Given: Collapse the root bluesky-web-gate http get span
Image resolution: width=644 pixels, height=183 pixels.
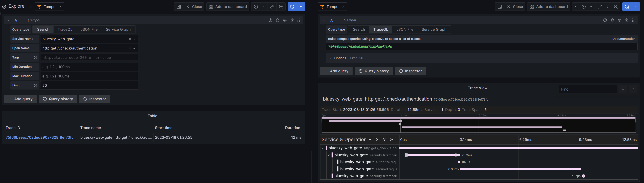Looking at the screenshot, I should 323,148.
